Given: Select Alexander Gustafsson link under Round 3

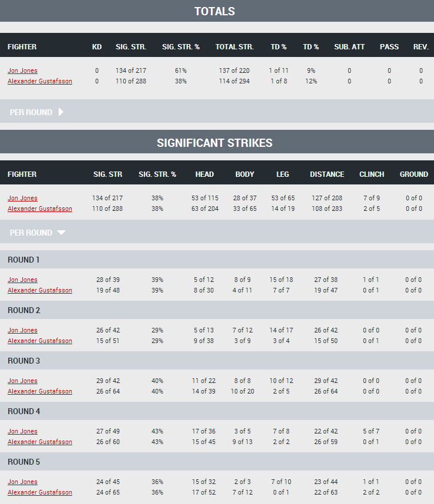Looking at the screenshot, I should (x=40, y=391).
